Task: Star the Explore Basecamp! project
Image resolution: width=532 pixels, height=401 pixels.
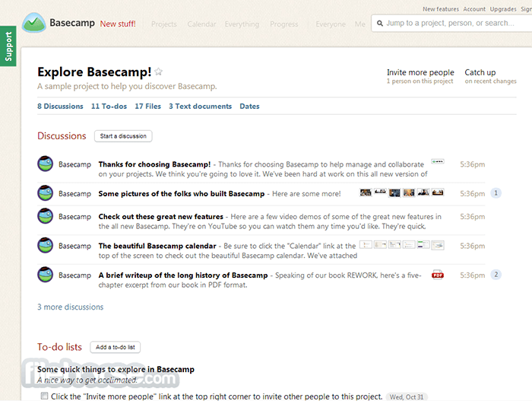Action: click(x=158, y=72)
